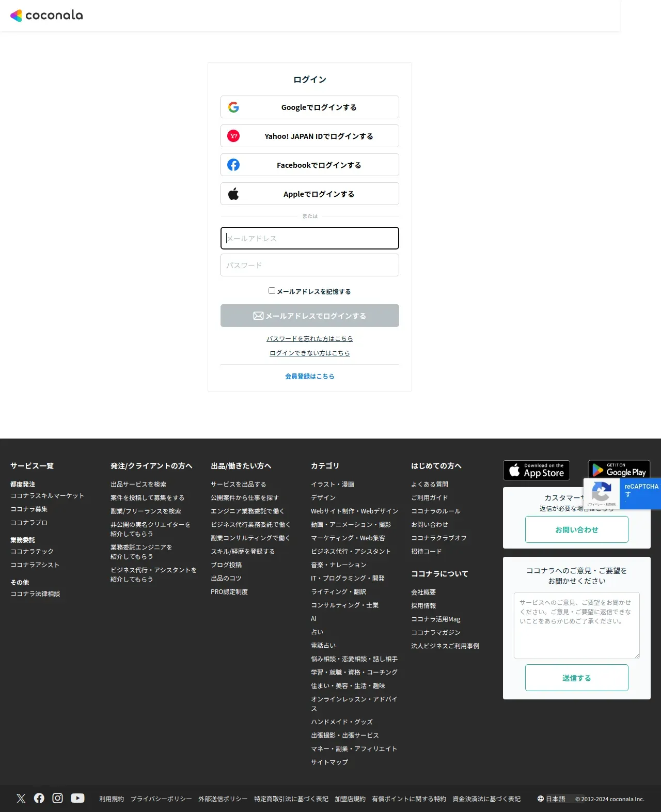Open ココナラのルール footer link

point(436,511)
